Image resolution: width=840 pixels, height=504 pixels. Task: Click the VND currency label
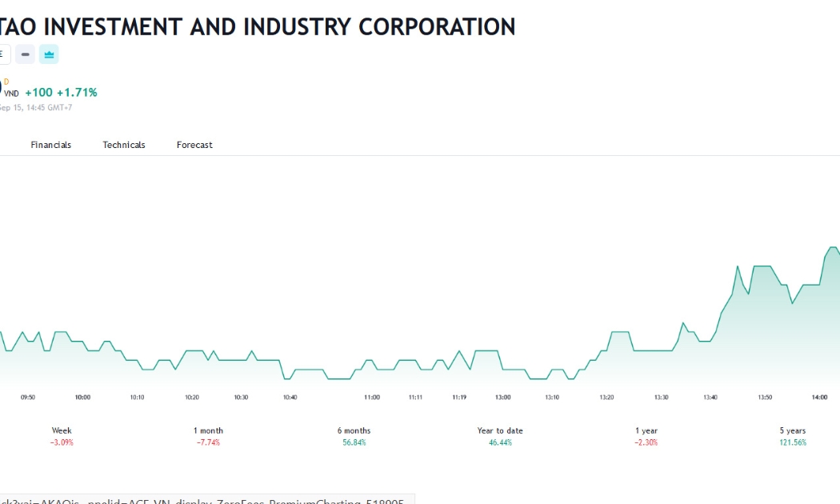coord(11,94)
